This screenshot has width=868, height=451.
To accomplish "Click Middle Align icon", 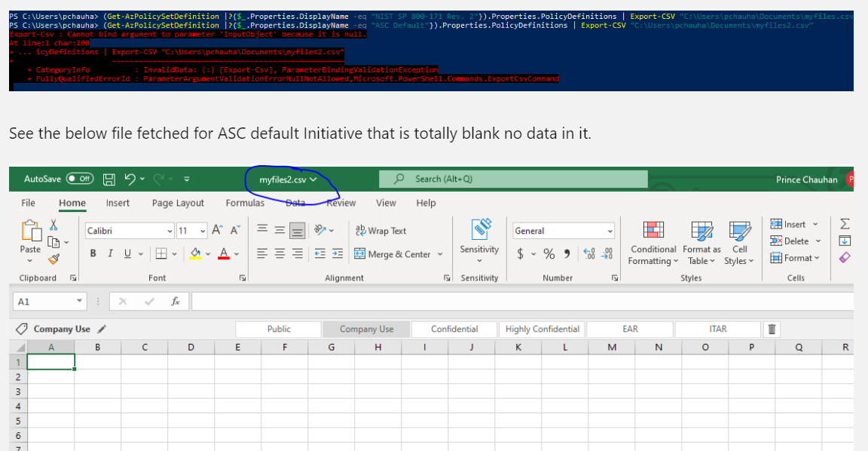I will 280,229.
